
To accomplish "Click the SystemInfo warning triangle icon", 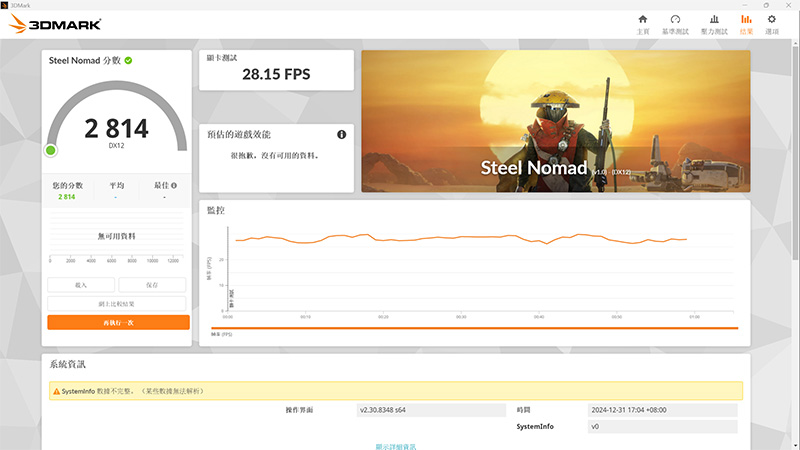I will [56, 391].
